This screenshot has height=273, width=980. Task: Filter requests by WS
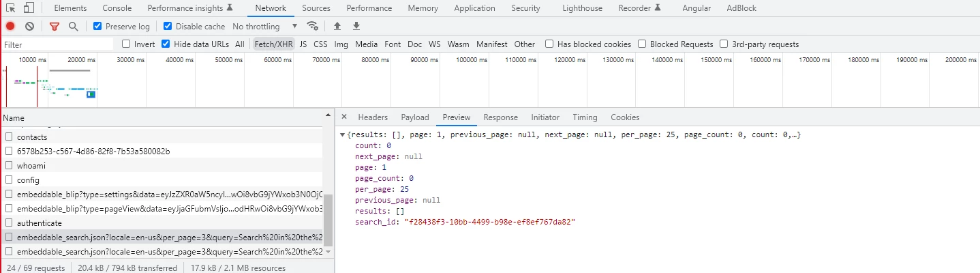click(435, 44)
